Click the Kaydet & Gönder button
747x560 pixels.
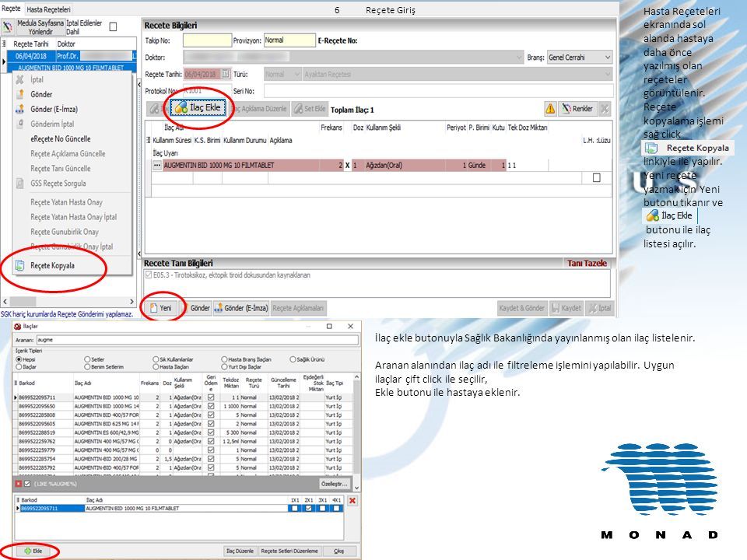(521, 308)
